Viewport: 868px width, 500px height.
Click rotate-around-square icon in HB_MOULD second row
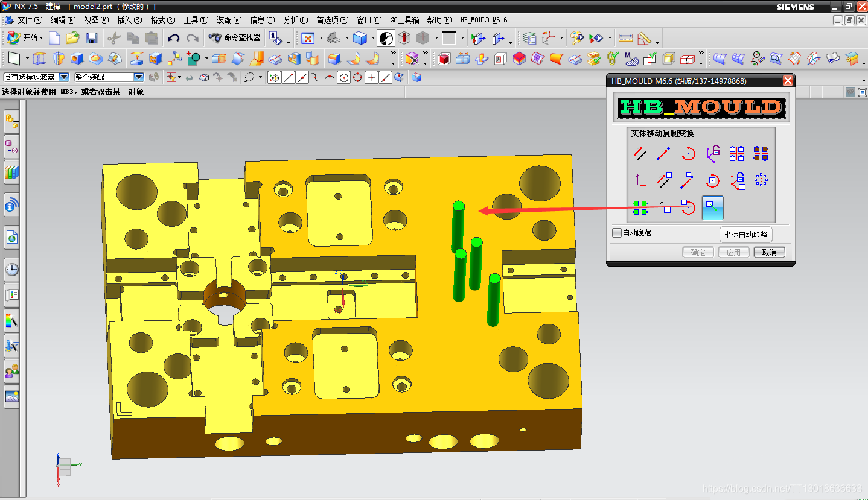click(713, 180)
